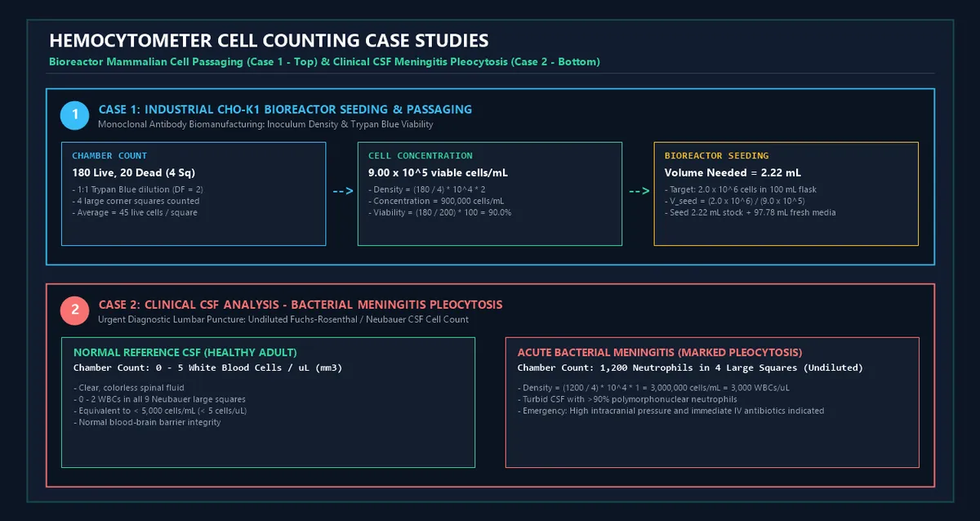Click 'Chamber Count: 0 - 5 White Blood Cells / uL (mm3)'
The width and height of the screenshot is (980, 521).
tap(207, 368)
